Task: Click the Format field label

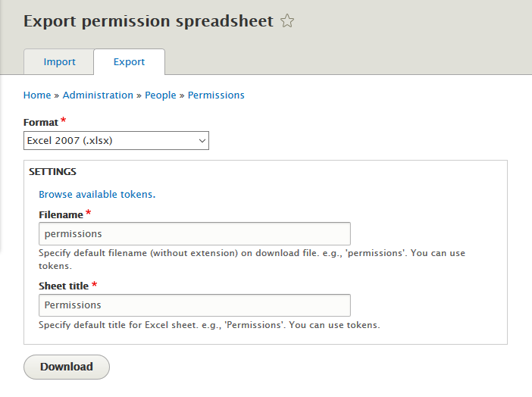Action: [x=41, y=123]
